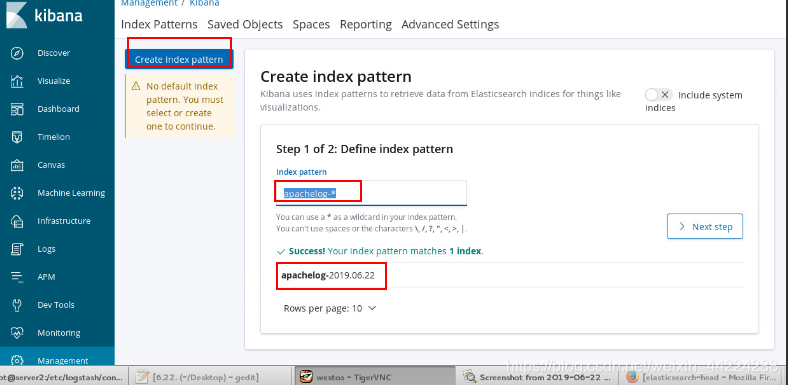The image size is (788, 385).
Task: Open the Discover label in the sidebar
Action: click(x=54, y=53)
